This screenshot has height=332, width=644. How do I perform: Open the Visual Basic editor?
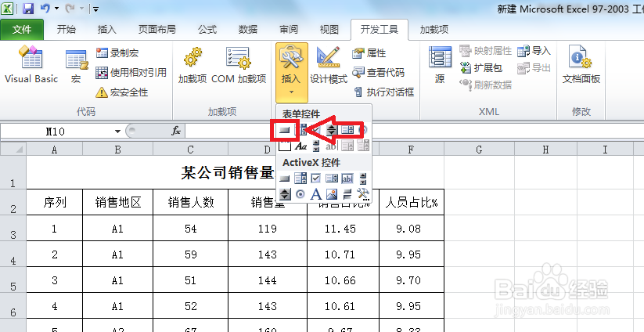(x=31, y=64)
